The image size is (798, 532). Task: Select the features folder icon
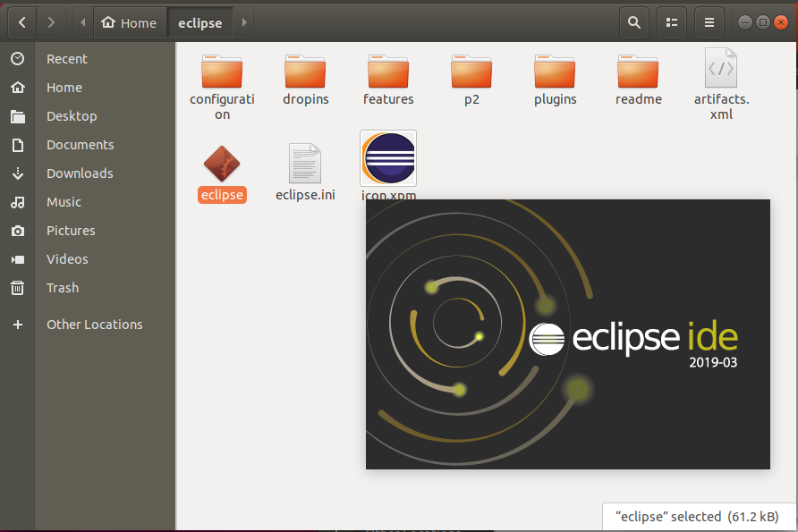click(x=388, y=72)
